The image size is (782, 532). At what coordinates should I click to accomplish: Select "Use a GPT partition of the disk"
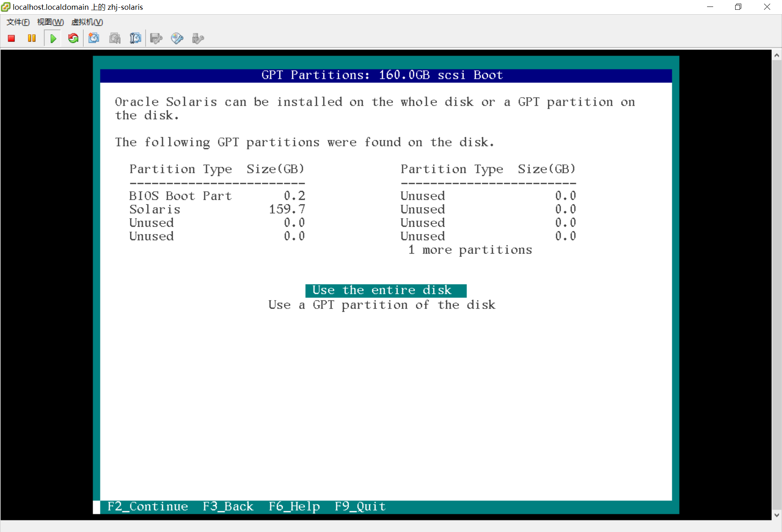tap(382, 305)
